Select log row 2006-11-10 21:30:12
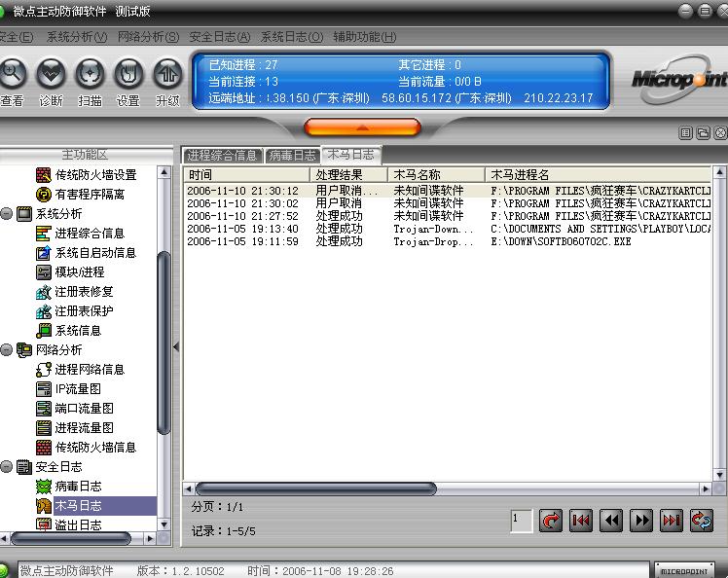Image resolution: width=728 pixels, height=578 pixels. 448,191
